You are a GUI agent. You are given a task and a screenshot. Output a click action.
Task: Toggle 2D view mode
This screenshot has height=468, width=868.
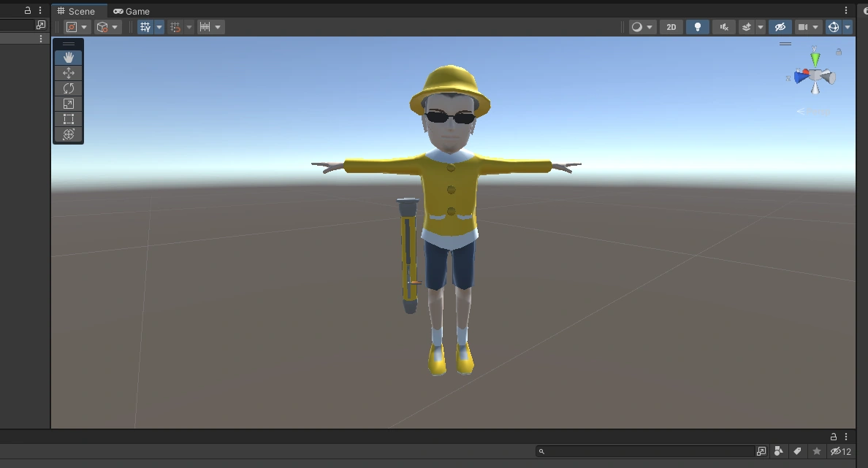pos(671,26)
